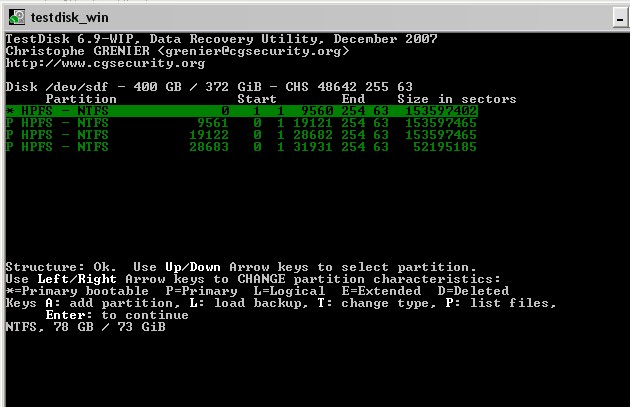Select the highlighted bootable partition starting at 0
The image size is (630, 407).
click(x=241, y=111)
